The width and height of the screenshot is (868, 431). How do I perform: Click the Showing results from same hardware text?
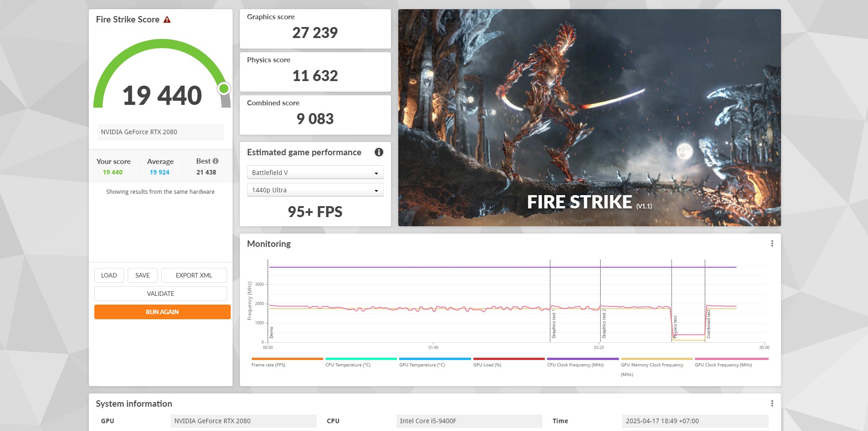[160, 192]
